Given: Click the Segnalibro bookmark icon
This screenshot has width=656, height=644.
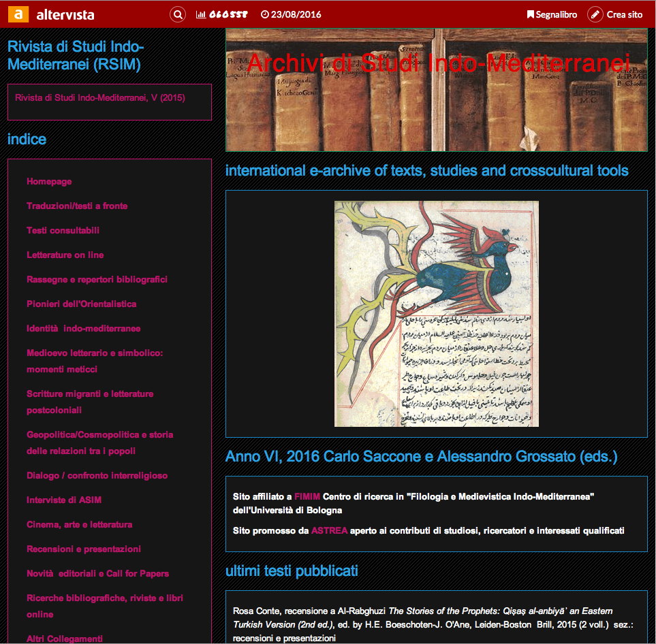Looking at the screenshot, I should (530, 15).
